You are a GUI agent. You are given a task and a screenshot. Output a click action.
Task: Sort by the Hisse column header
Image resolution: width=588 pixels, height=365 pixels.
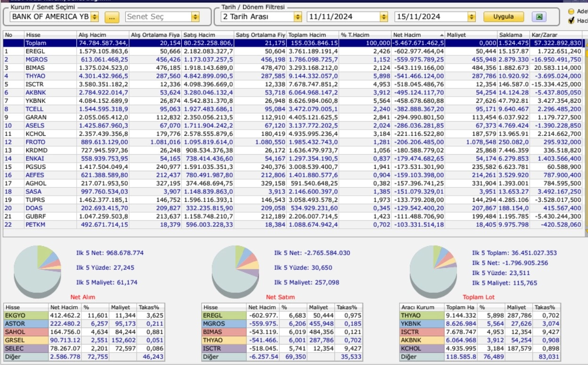click(x=50, y=35)
